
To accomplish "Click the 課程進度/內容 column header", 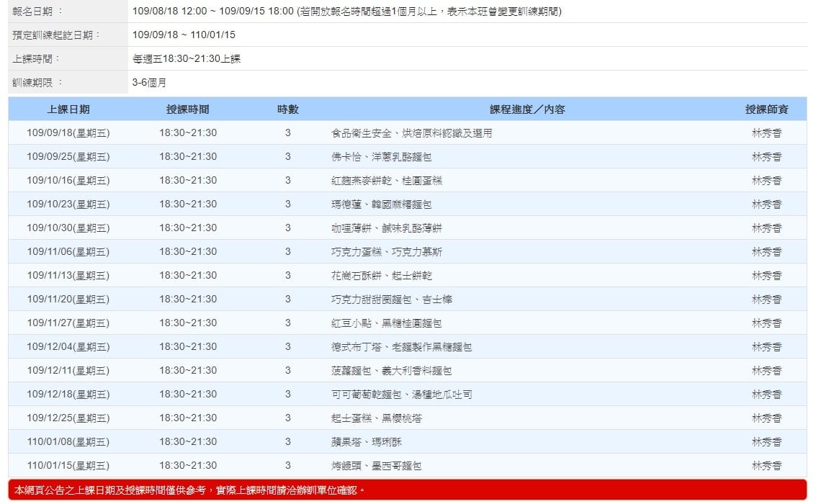I will point(527,109).
